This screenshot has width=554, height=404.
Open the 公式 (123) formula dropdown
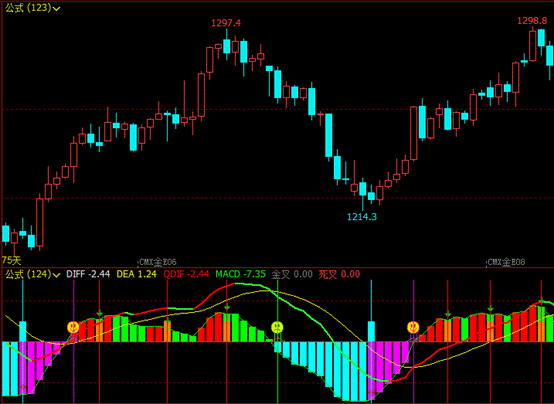(33, 8)
